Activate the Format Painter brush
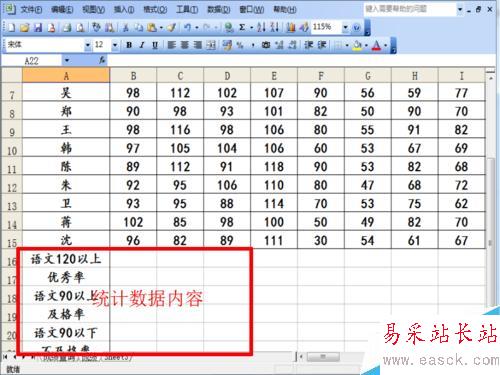This screenshot has width=500, height=375. coord(171,27)
